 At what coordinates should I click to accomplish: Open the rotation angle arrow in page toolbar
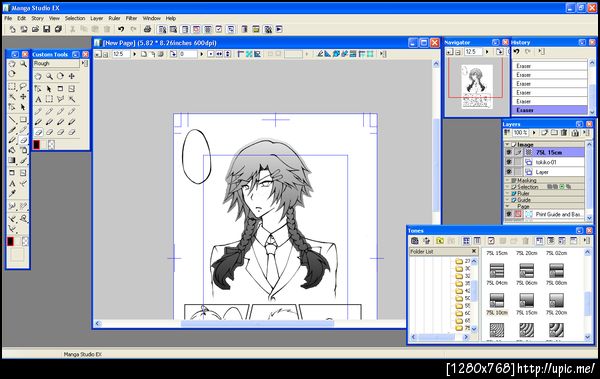point(202,54)
